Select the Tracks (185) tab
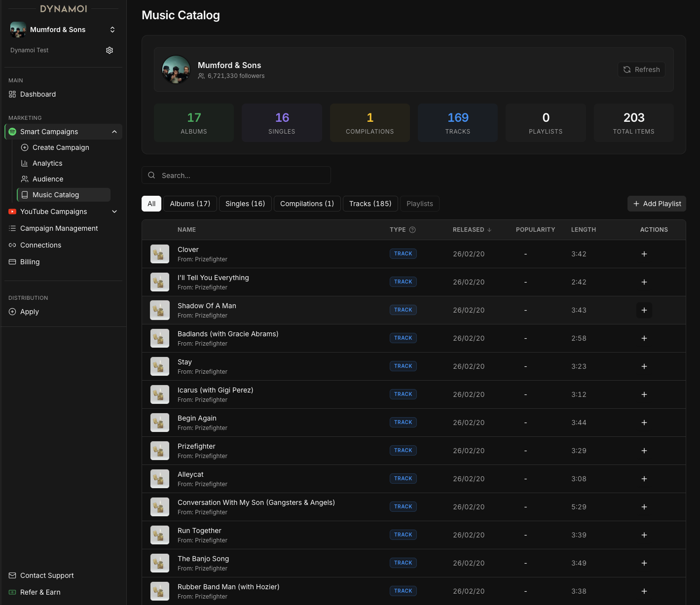700x605 pixels. point(370,204)
